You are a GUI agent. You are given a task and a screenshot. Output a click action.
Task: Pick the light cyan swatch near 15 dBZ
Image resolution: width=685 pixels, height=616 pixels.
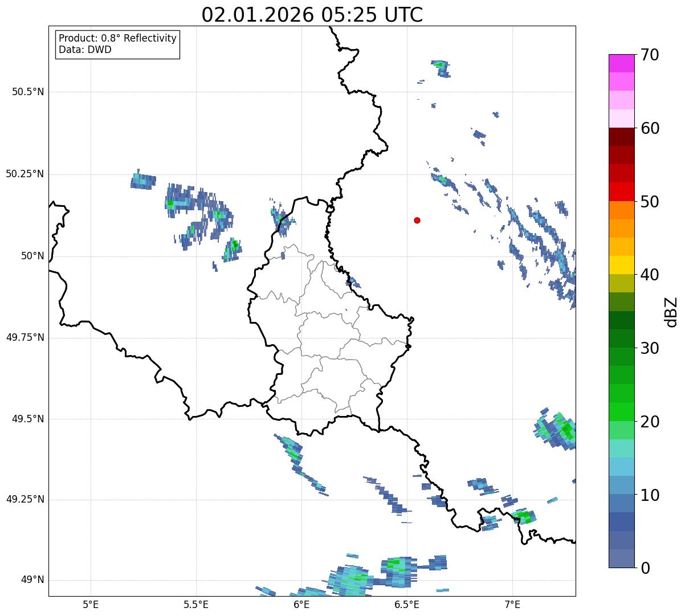tap(622, 448)
